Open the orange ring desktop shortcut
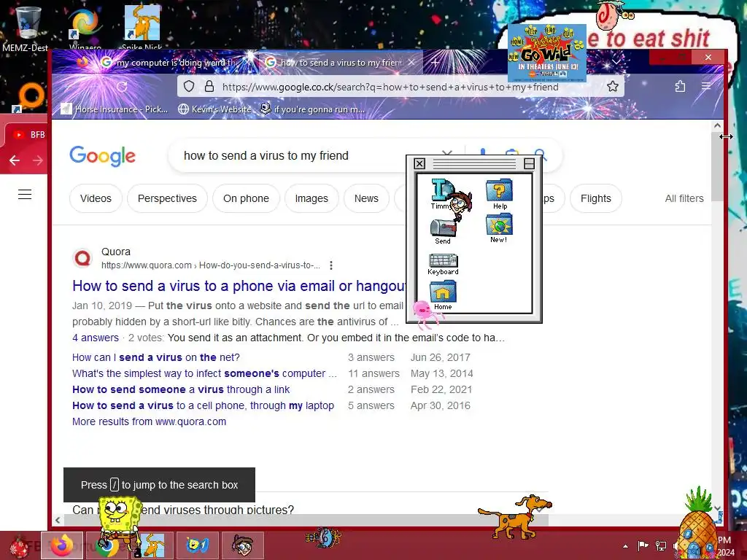Screen dimensions: 747x560 pos(29,98)
